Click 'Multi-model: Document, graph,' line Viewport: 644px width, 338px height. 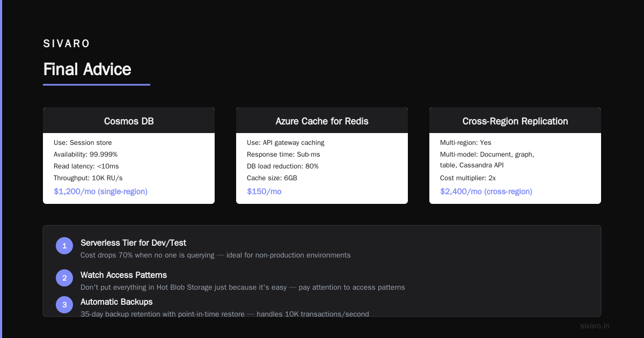point(487,155)
